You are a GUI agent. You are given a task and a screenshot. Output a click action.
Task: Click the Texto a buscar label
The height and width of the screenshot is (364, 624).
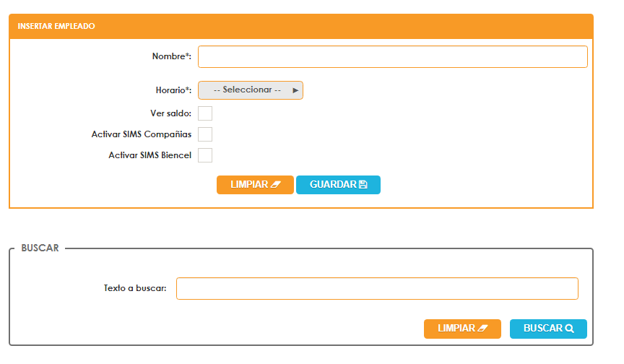(x=135, y=288)
